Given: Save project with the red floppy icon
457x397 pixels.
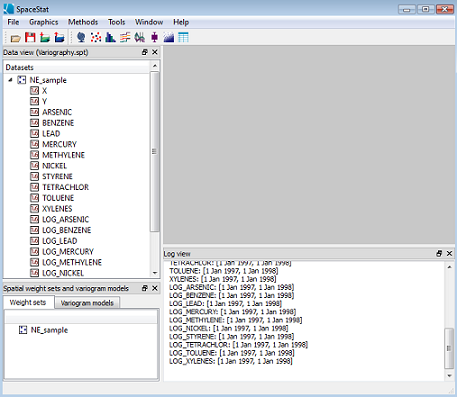Looking at the screenshot, I should coord(30,37).
